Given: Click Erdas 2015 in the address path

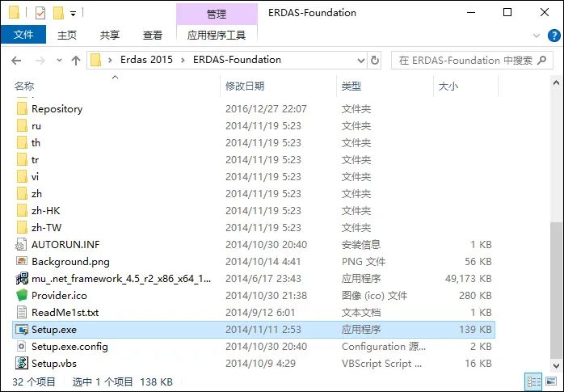Looking at the screenshot, I should (147, 60).
